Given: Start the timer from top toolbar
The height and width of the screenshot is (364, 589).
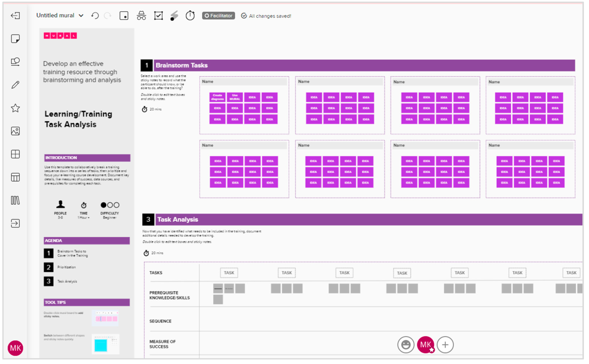Looking at the screenshot, I should point(190,16).
